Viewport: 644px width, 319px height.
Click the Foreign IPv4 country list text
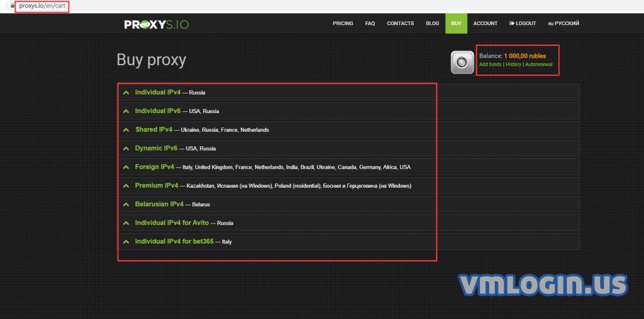click(x=297, y=167)
